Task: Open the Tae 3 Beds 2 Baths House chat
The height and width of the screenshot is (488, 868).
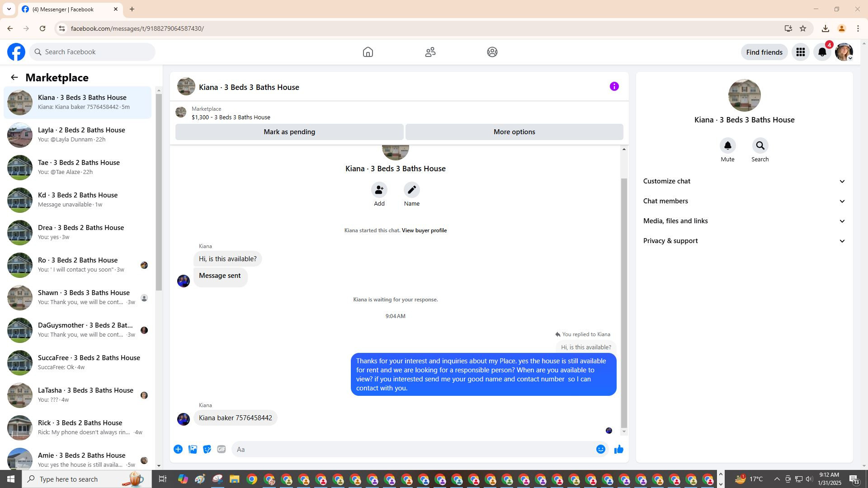Action: [x=78, y=168]
